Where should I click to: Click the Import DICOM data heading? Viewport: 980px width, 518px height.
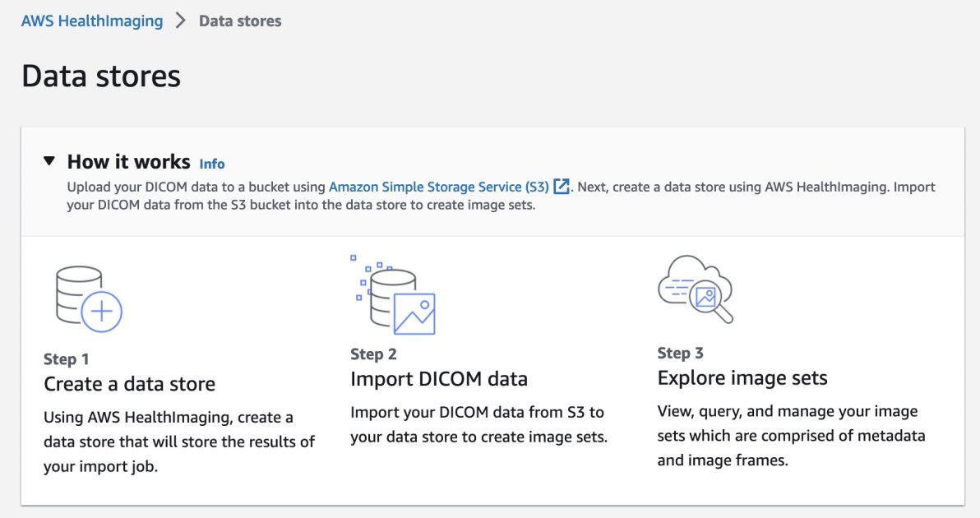point(439,379)
